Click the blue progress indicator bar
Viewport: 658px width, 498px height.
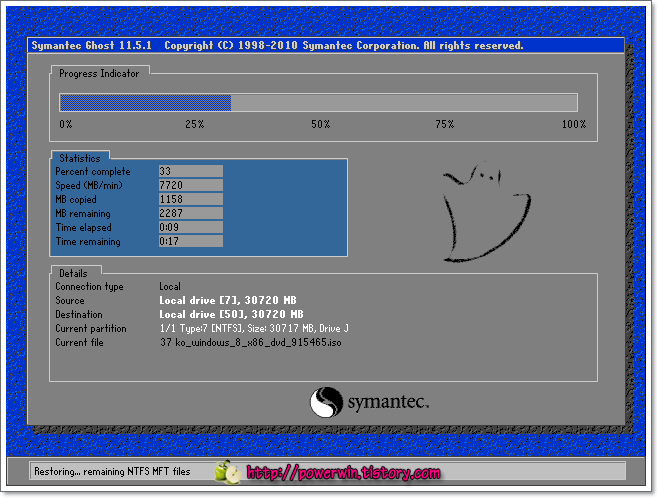click(145, 103)
